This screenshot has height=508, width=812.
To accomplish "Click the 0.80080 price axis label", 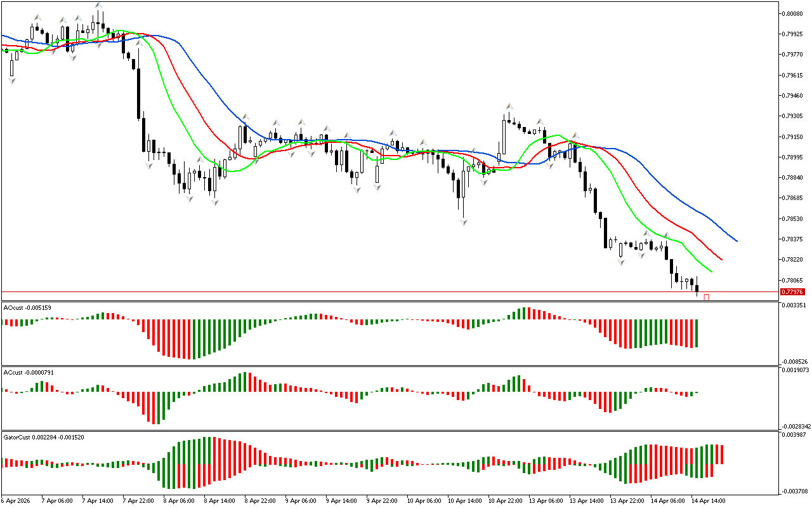I will point(794,13).
